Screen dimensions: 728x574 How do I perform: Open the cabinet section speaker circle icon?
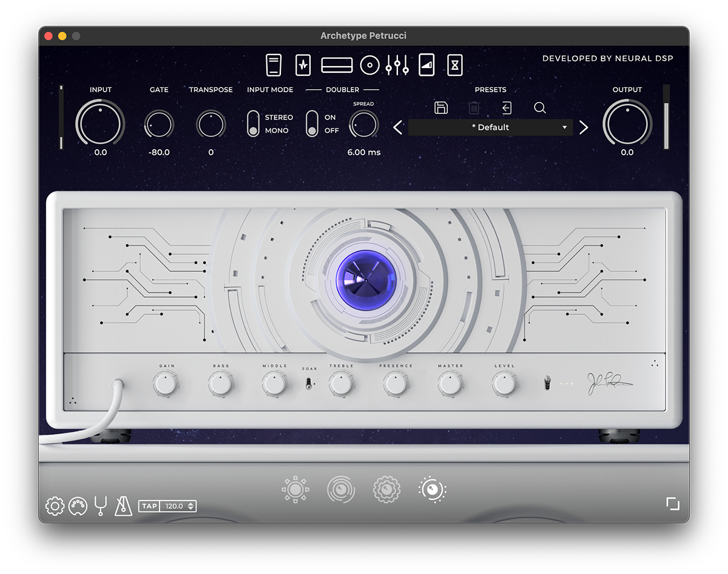(369, 65)
